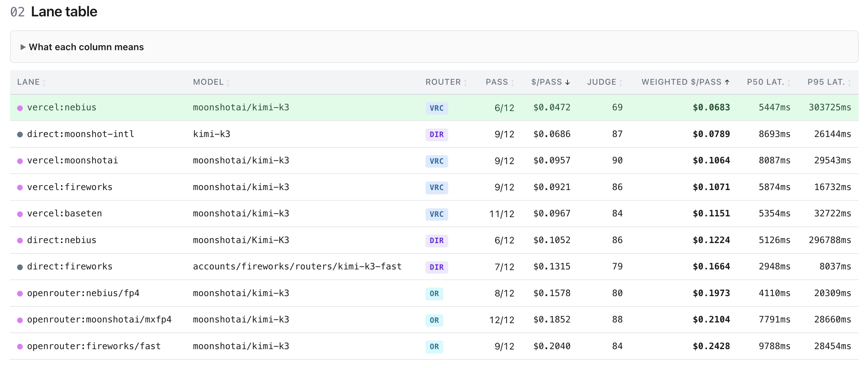The width and height of the screenshot is (868, 368).
Task: Click OR badge in openrouter:nebius/fp4 row
Action: click(434, 294)
